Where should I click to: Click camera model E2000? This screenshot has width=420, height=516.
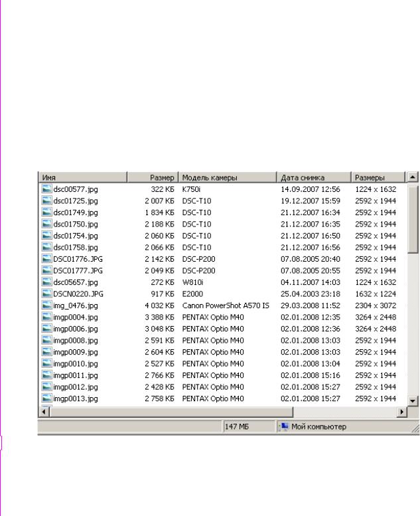tap(192, 294)
